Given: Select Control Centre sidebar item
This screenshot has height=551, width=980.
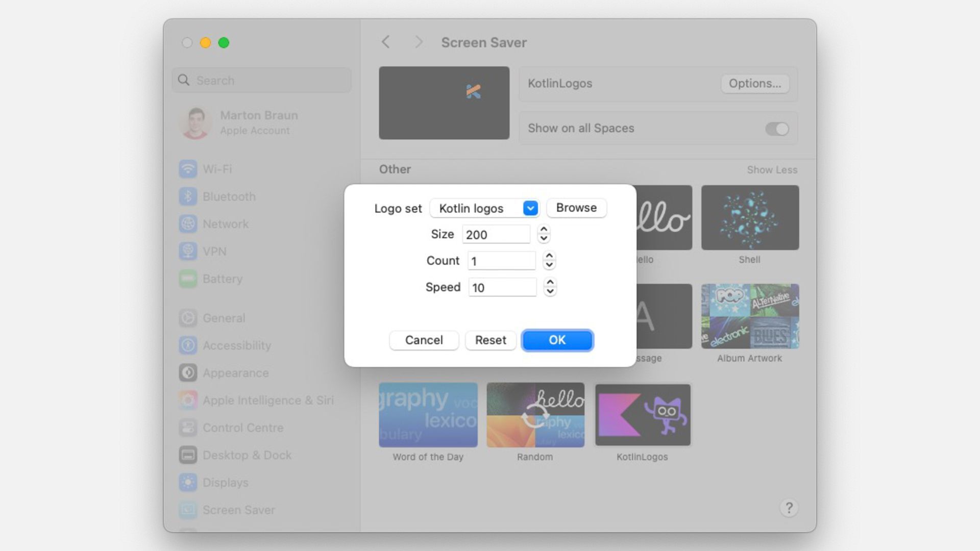Looking at the screenshot, I should [x=242, y=428].
